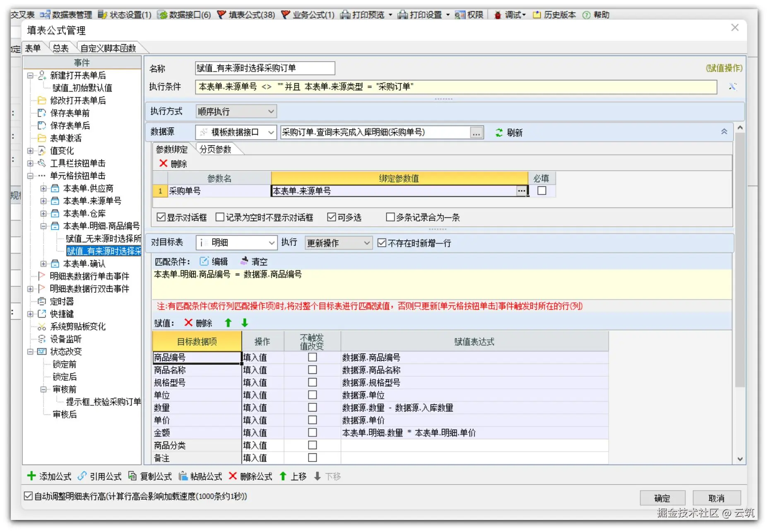768x532 pixels.
Task: Click inside the 名称 input field
Action: (x=265, y=68)
